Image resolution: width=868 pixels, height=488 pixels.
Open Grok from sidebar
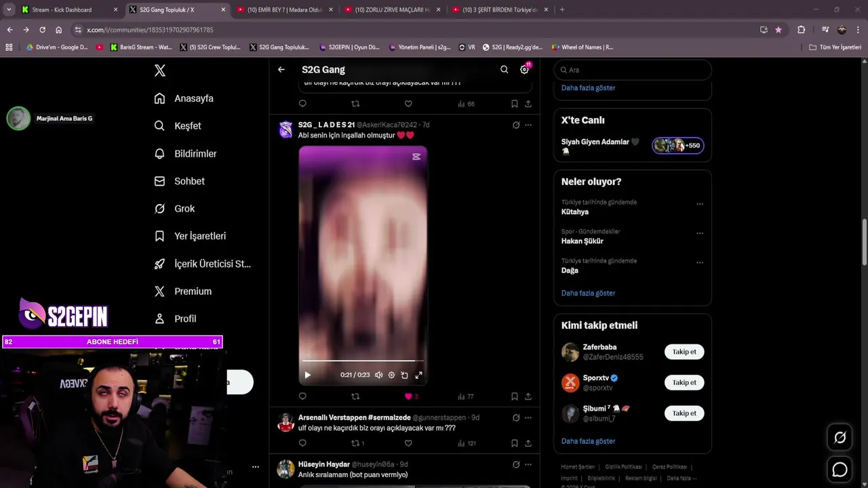point(174,209)
